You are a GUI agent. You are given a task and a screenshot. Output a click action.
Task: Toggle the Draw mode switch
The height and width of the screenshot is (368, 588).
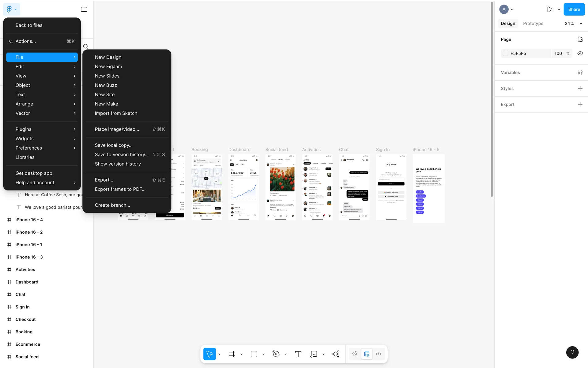coord(355,354)
